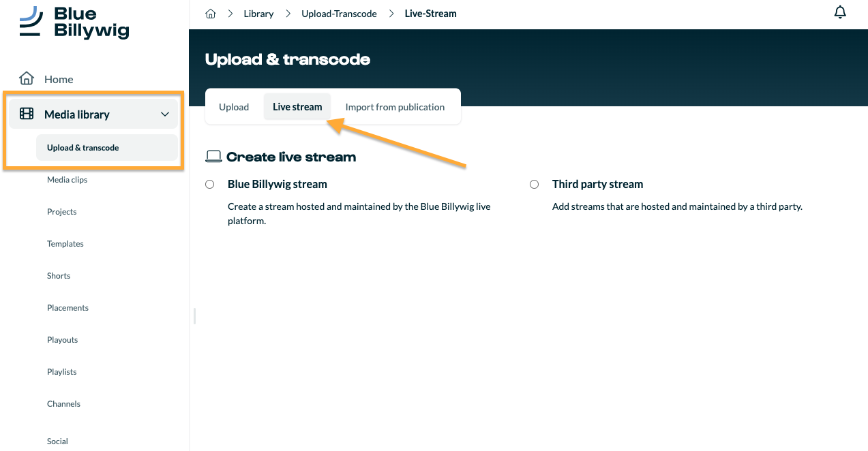This screenshot has width=868, height=451.
Task: Click the Media library film icon
Action: coord(27,114)
